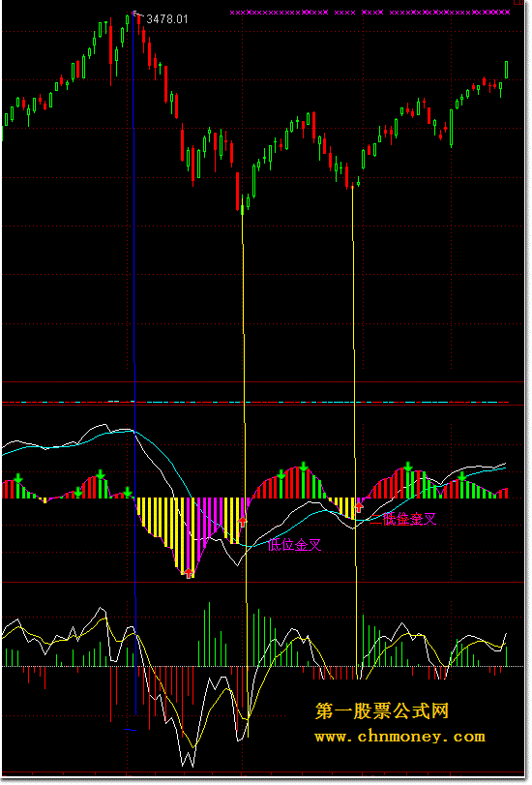Click the small red box in the top-right corner
Viewport: 532px width, 785px height.
(517, 2)
